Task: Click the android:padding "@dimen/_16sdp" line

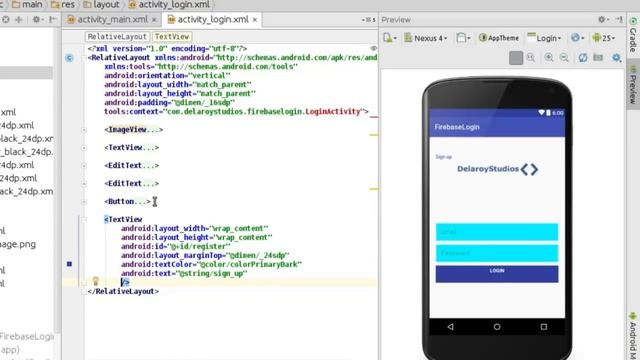Action: [169, 103]
